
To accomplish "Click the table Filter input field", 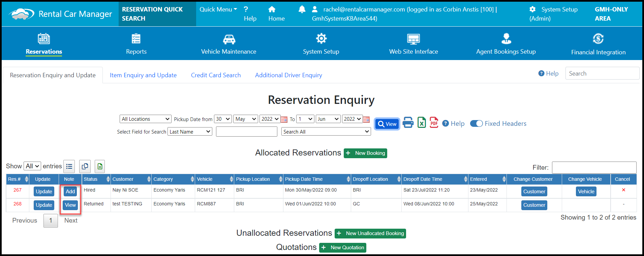I will pyautogui.click(x=594, y=168).
